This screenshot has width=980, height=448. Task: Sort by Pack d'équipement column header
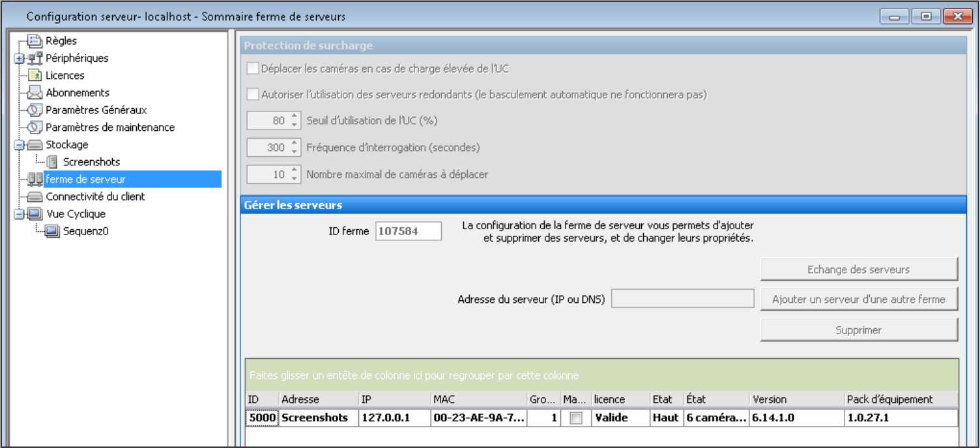point(901,399)
